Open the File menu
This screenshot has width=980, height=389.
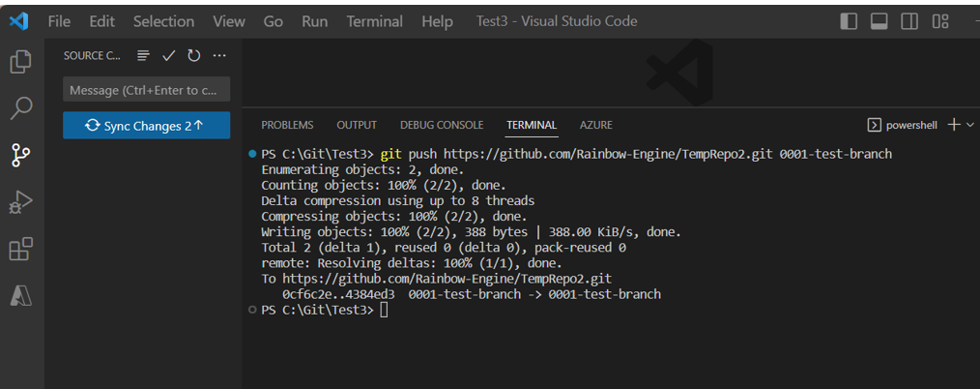pyautogui.click(x=59, y=21)
